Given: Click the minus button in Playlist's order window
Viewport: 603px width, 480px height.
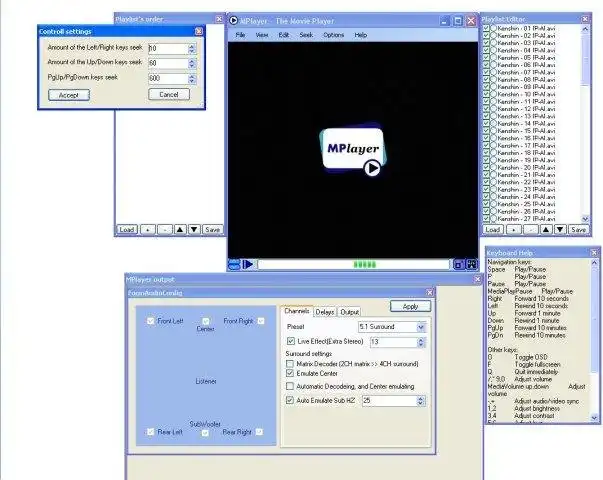Looking at the screenshot, I should click(x=165, y=230).
